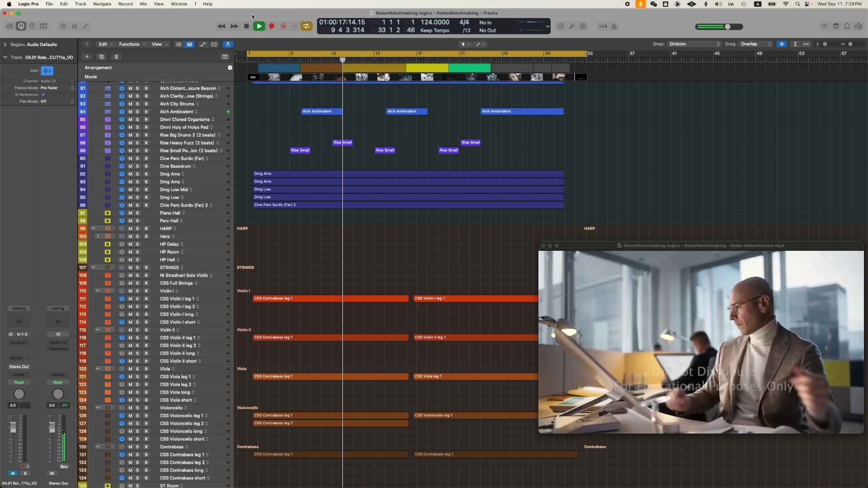Toggle visibility of STRINGS group track
Viewport: 868px width, 488px height.
point(94,267)
